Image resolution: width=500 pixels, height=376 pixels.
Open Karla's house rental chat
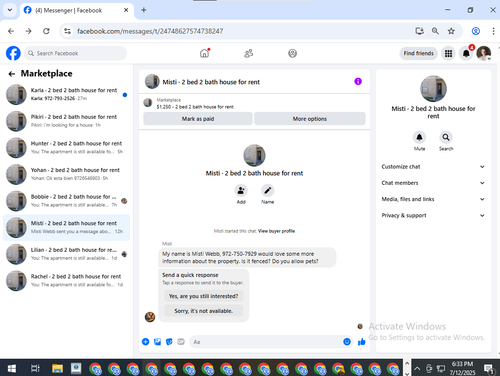point(66,94)
